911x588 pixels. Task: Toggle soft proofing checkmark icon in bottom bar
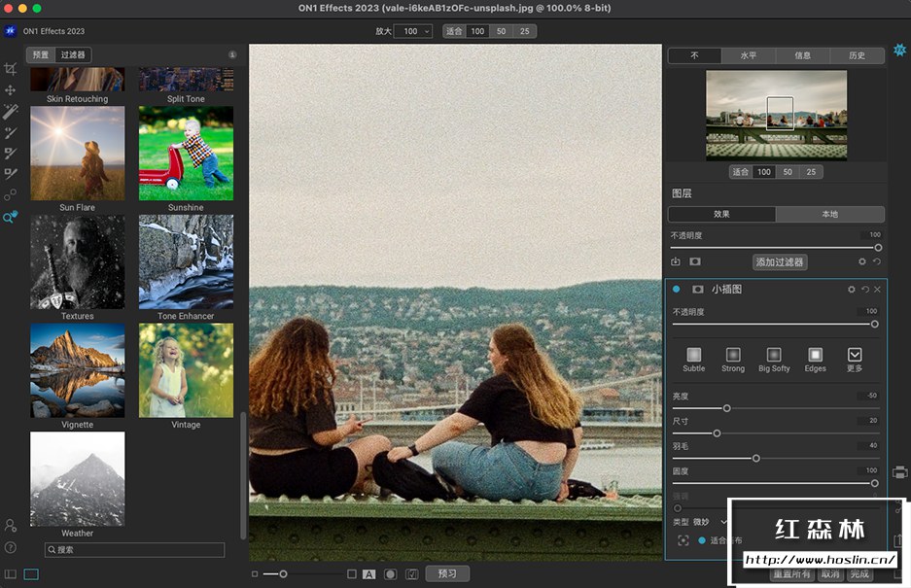tap(411, 574)
